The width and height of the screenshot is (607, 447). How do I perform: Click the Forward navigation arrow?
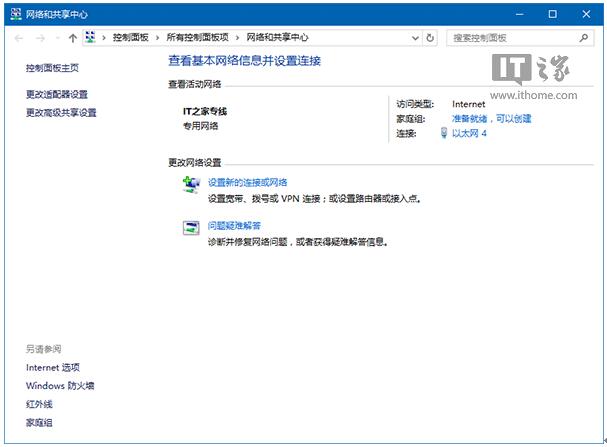click(x=40, y=37)
